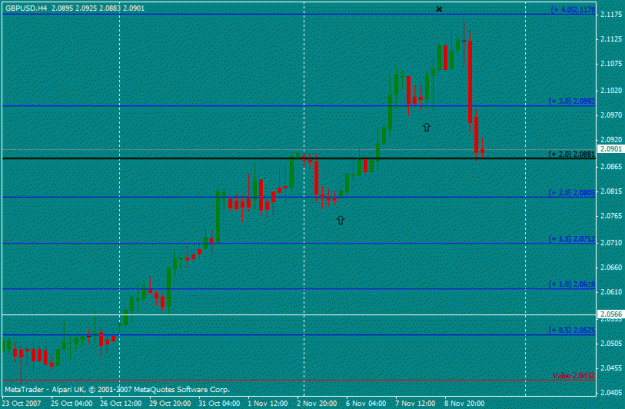625x409 pixels.
Task: Click the 25 Oct 04:00 time label
Action: [x=72, y=403]
